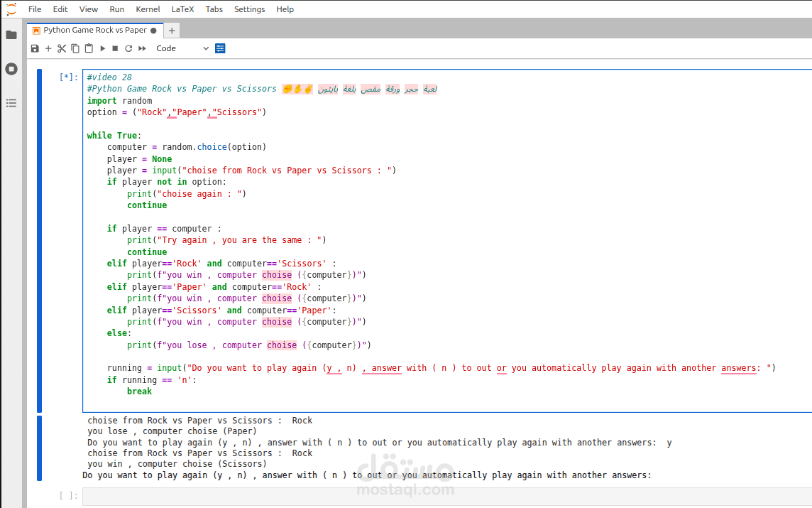Open the Tabs menu
This screenshot has height=508, width=812.
pos(214,9)
